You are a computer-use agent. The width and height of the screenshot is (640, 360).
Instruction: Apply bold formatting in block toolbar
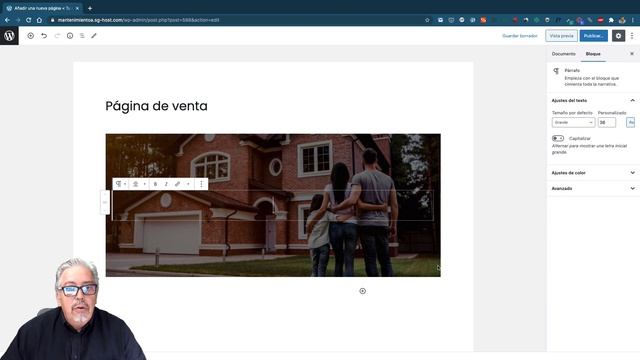(x=155, y=184)
